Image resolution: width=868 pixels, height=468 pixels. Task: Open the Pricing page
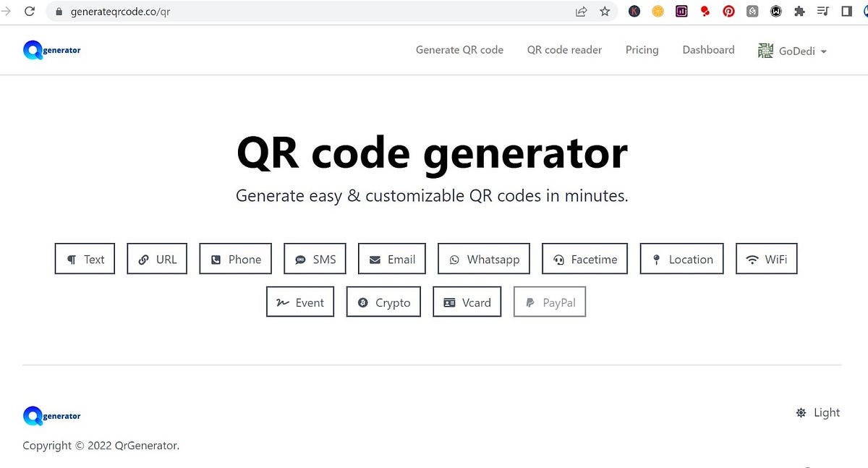(642, 49)
